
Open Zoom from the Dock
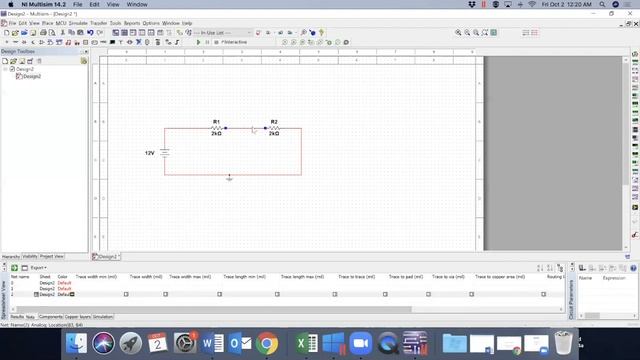coord(361,343)
